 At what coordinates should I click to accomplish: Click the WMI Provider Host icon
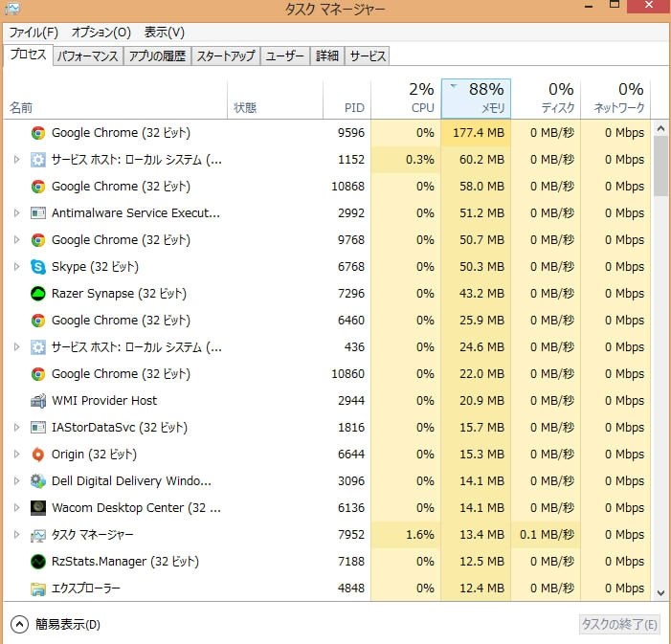(x=38, y=401)
